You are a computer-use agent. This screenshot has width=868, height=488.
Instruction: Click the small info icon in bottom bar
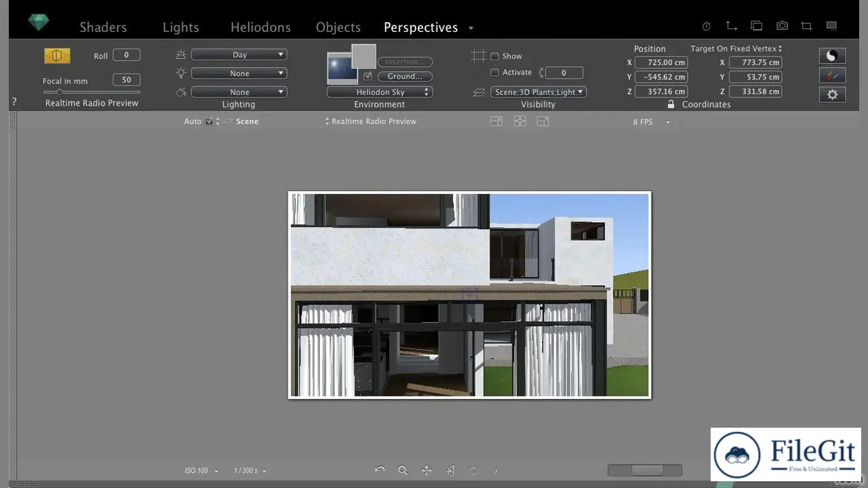(x=496, y=471)
